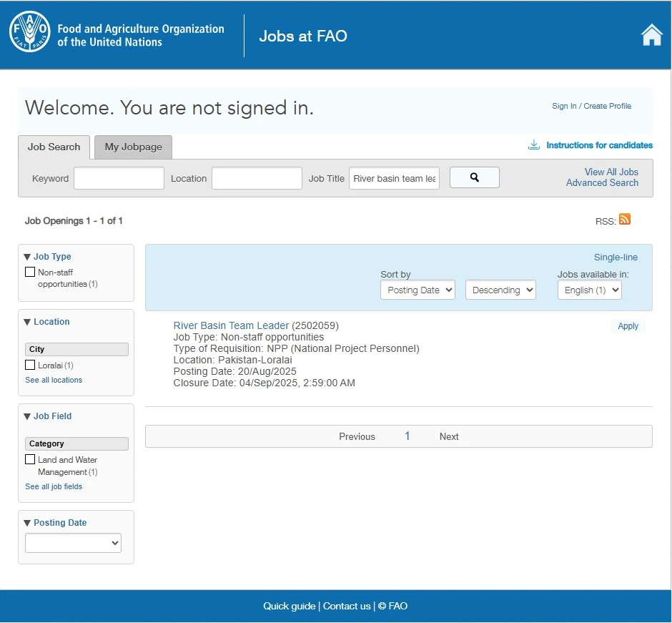This screenshot has height=623, width=672.
Task: Focus the Job Title input field
Action: coord(395,178)
